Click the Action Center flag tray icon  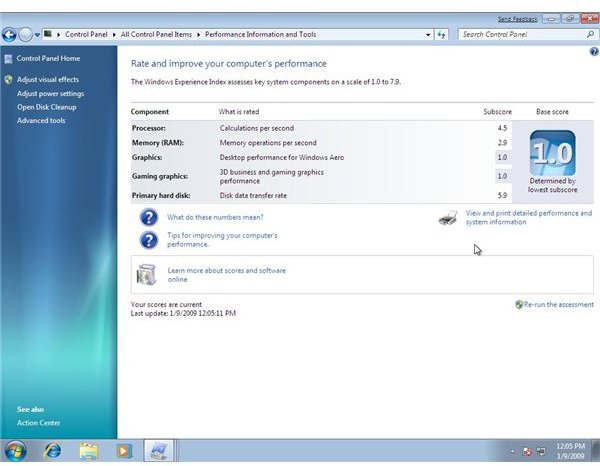pos(527,451)
